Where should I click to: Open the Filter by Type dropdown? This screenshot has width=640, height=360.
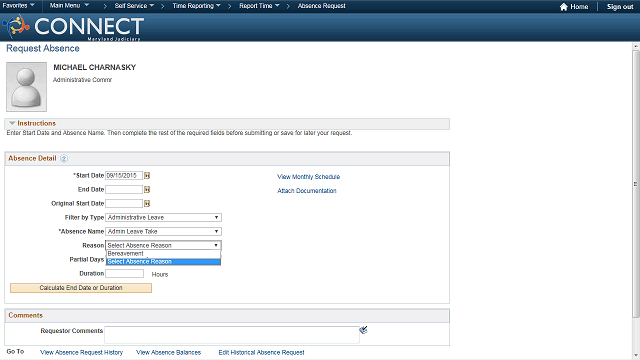click(x=163, y=218)
